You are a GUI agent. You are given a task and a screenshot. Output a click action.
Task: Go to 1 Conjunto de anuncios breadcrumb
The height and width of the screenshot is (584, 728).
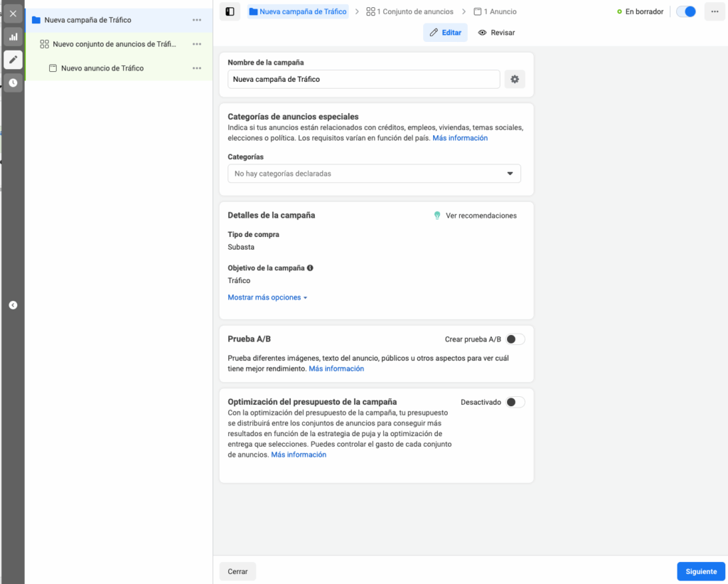[x=410, y=12]
